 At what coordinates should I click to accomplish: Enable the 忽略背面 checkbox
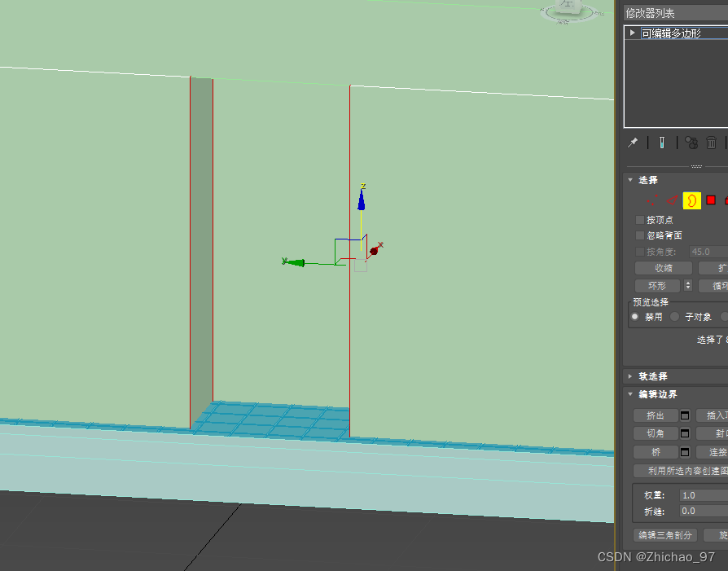click(640, 235)
